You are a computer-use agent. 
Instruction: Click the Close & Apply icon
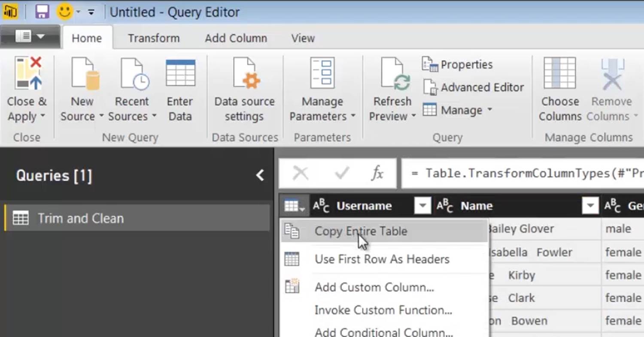click(x=27, y=74)
